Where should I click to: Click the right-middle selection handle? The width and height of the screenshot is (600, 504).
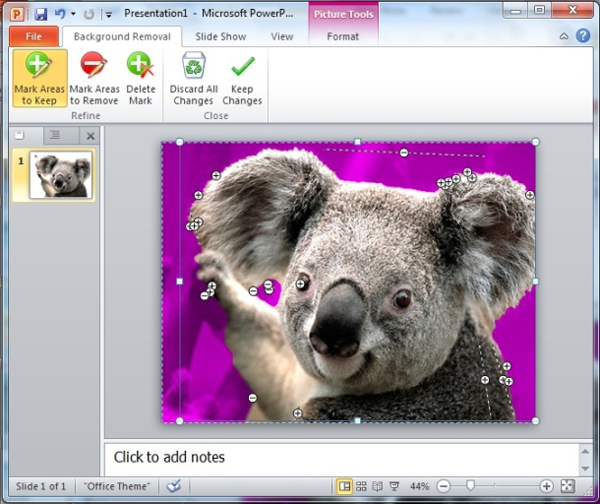tap(535, 281)
